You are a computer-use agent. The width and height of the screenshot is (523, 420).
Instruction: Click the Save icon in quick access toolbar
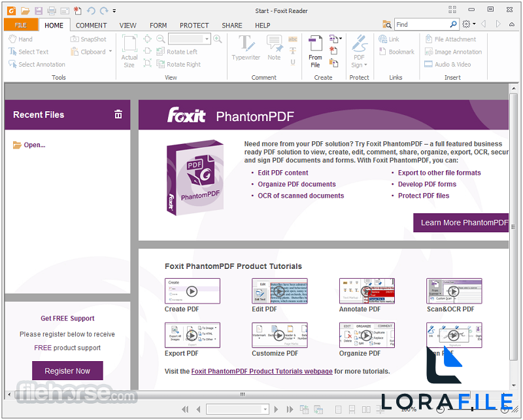pyautogui.click(x=39, y=10)
